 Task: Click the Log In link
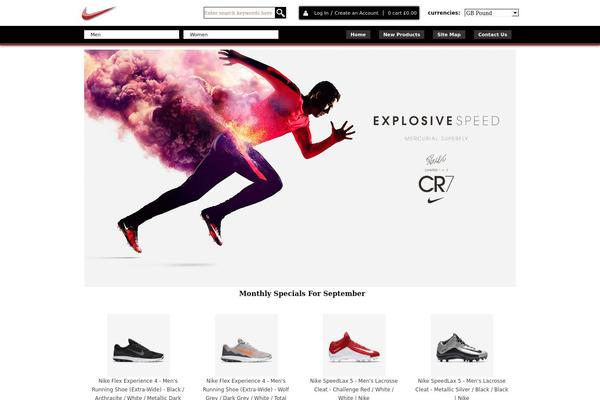[321, 13]
